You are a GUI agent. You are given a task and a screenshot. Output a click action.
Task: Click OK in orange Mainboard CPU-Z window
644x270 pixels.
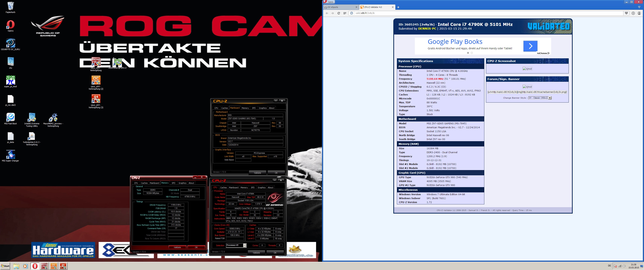[276, 173]
